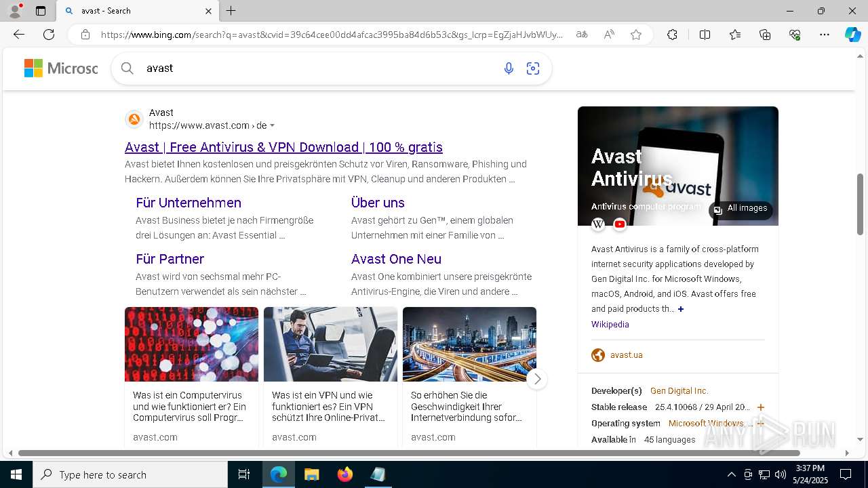Open the Extensions puzzle icon

click(x=672, y=35)
